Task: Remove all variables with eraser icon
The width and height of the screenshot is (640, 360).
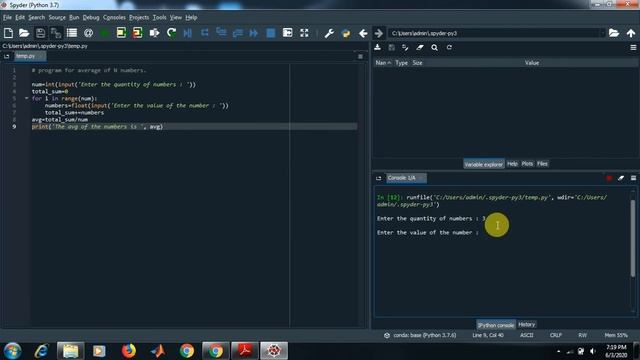Action: (420, 47)
